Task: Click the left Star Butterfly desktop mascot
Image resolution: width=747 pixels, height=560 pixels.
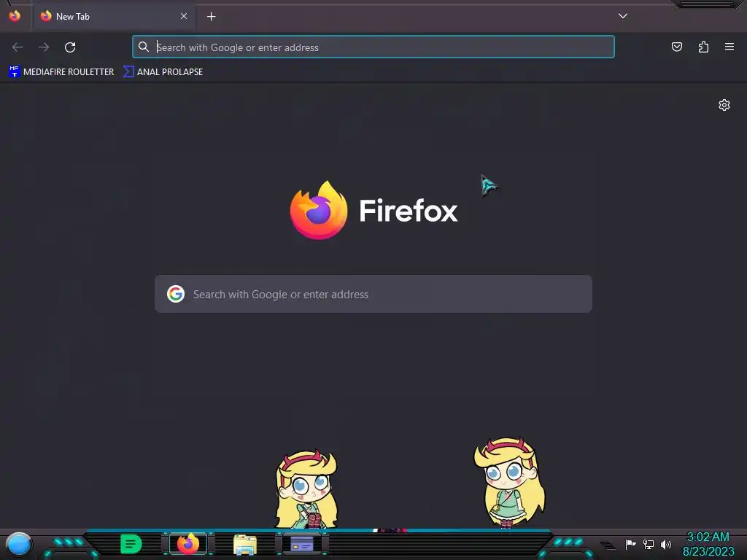Action: click(x=306, y=489)
